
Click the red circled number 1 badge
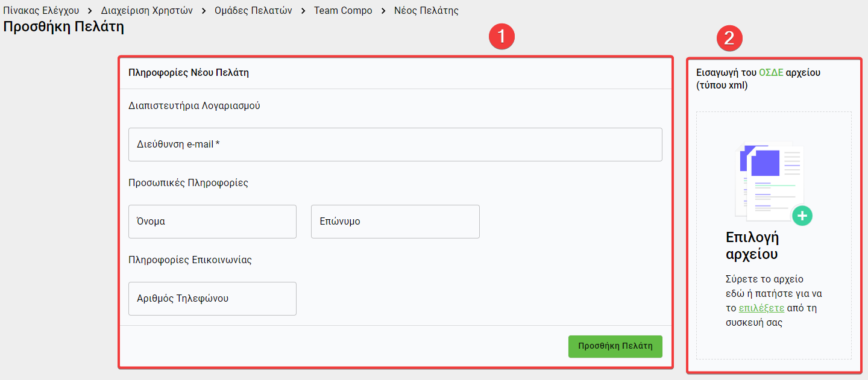(x=501, y=38)
